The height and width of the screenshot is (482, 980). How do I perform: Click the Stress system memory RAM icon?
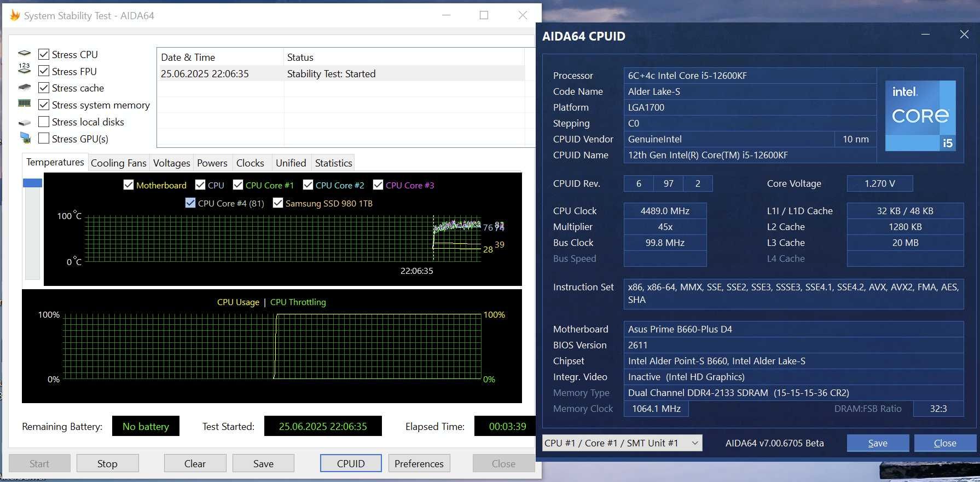point(25,103)
